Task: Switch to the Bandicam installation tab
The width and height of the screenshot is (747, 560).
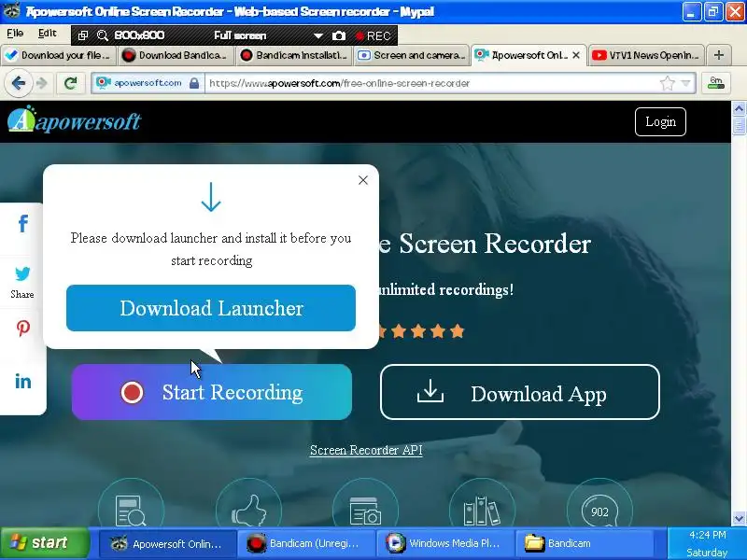Action: coord(293,55)
